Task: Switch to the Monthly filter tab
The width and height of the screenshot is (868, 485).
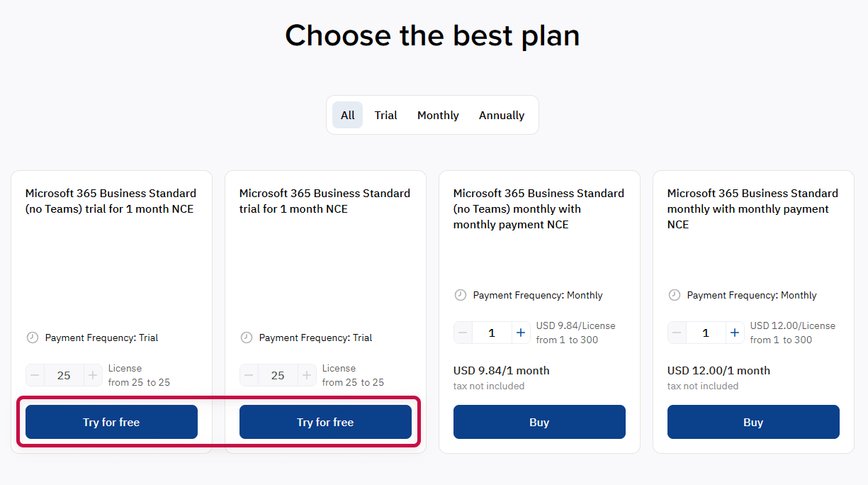Action: click(x=438, y=115)
